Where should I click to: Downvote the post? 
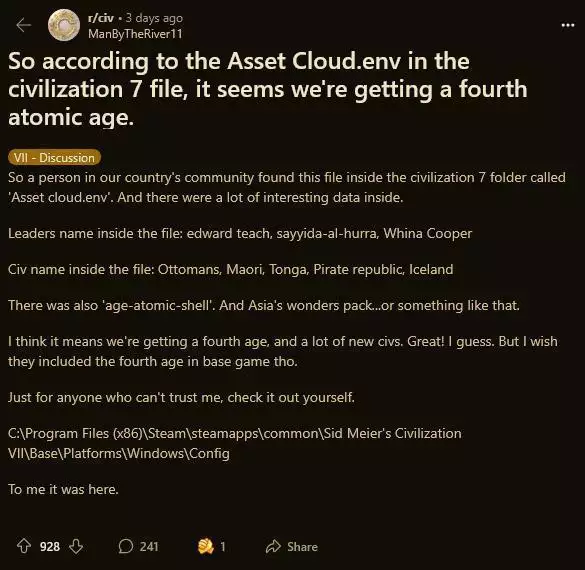(76, 546)
